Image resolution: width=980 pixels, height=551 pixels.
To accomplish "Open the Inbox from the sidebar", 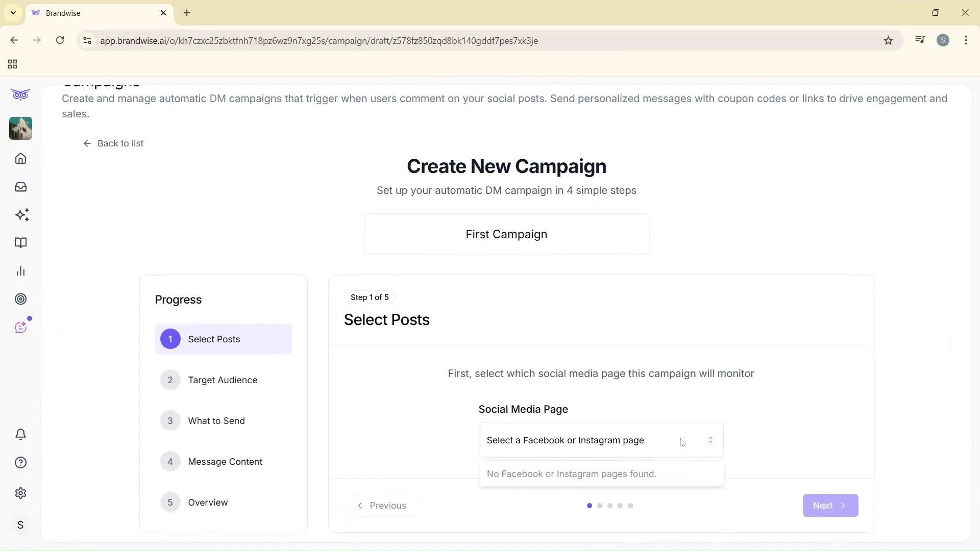I will click(x=20, y=187).
